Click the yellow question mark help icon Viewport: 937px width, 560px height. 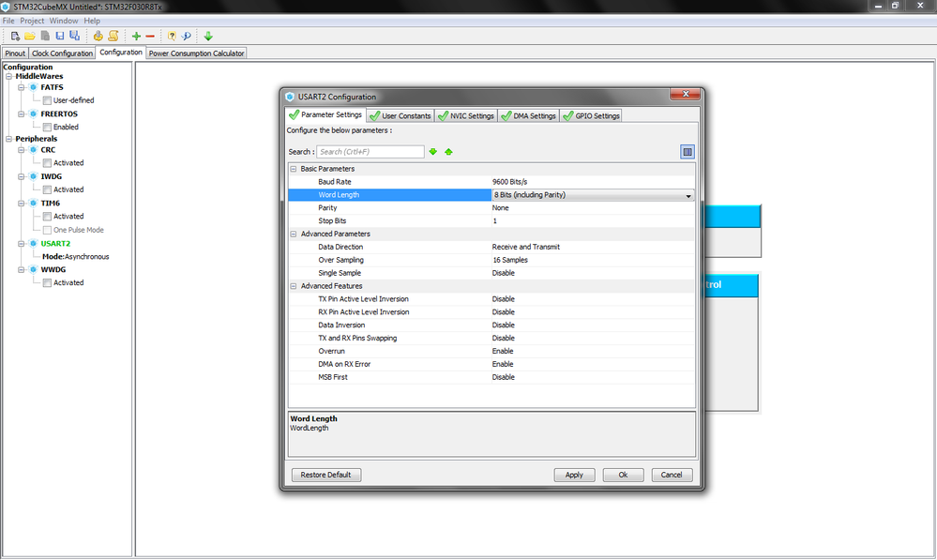(x=172, y=36)
